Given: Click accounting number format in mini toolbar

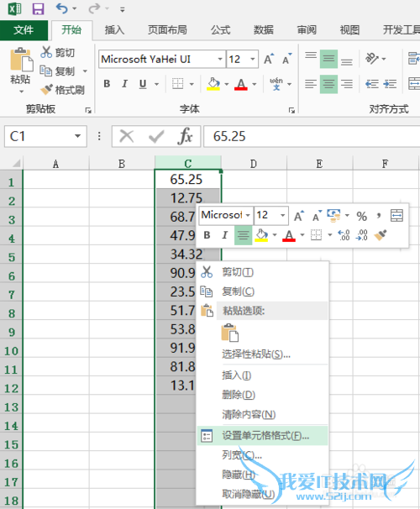Looking at the screenshot, I should coord(334,216).
